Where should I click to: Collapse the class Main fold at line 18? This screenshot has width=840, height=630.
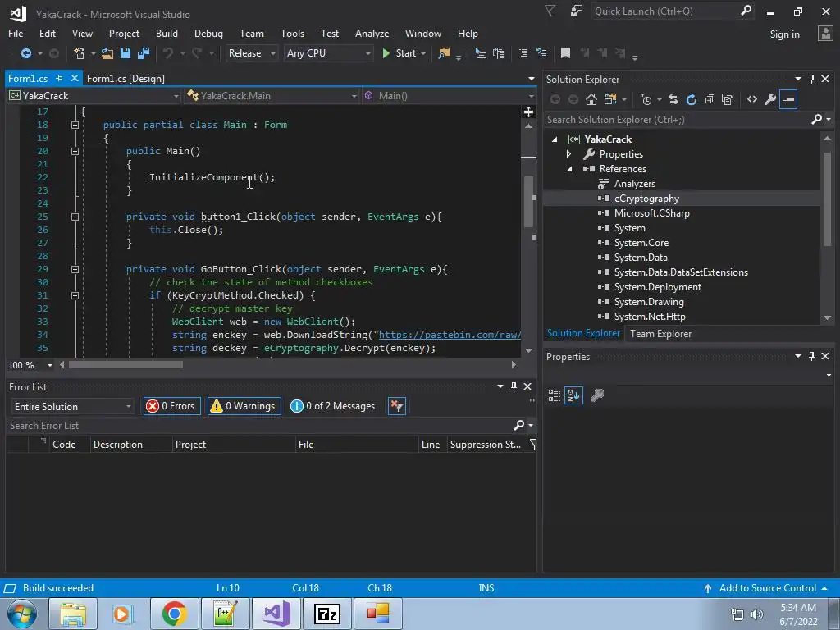pyautogui.click(x=75, y=125)
